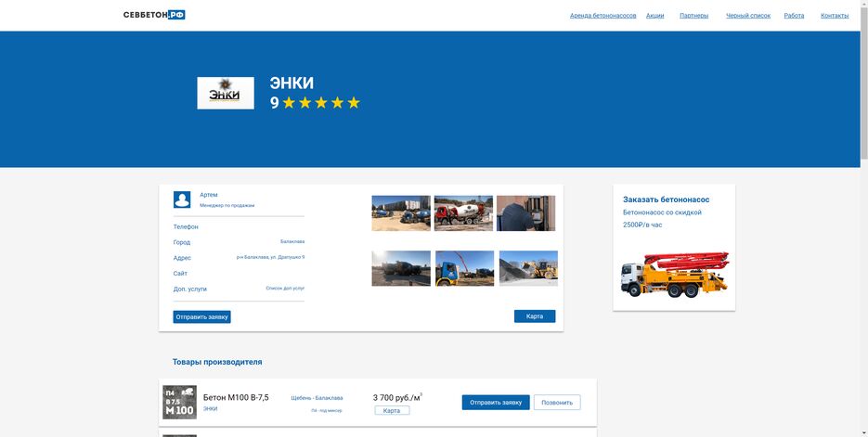
Task: Open the dark truck on road photo
Action: coord(401,268)
